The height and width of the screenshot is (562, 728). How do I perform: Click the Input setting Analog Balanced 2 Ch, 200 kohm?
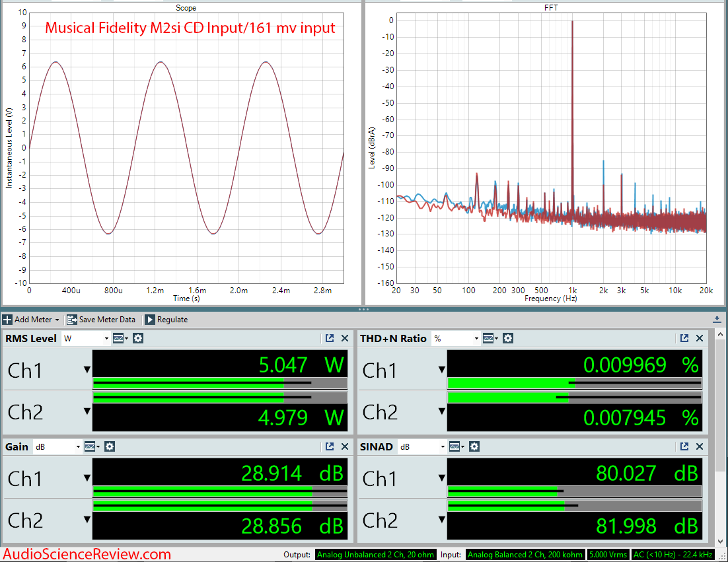[x=525, y=555]
